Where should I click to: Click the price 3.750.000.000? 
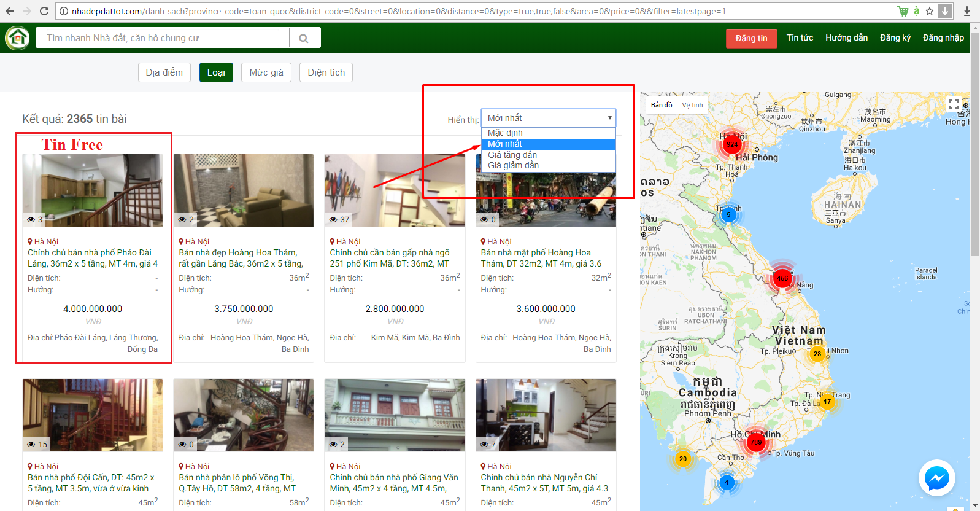coord(244,309)
